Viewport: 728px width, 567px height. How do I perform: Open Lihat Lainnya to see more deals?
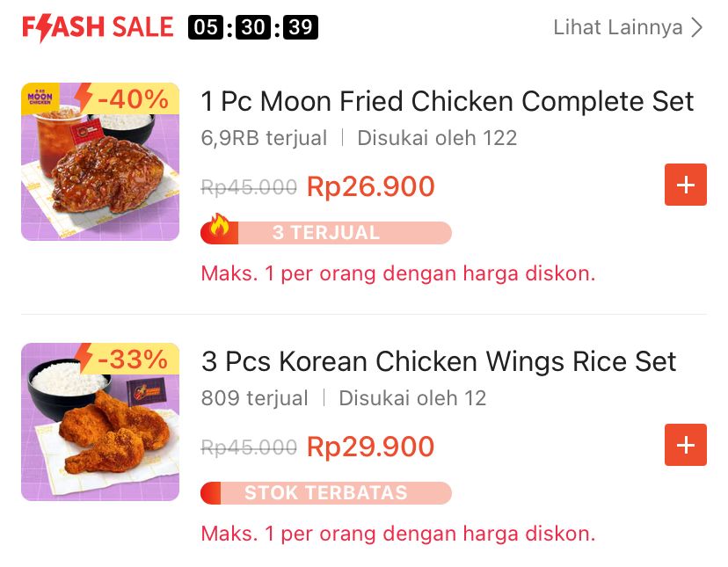617,27
